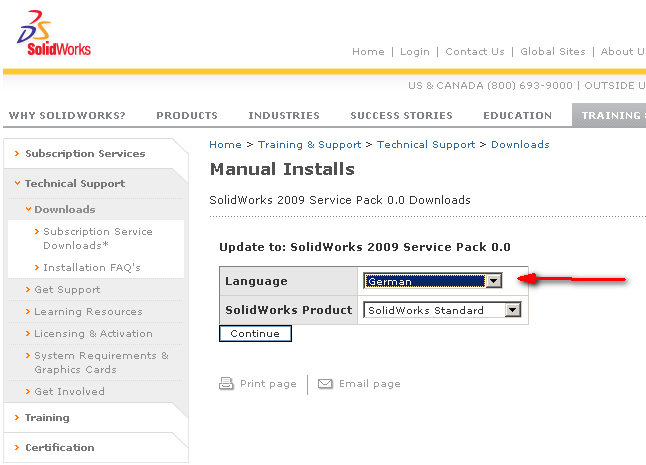Open Get Involved sidebar link

click(69, 391)
